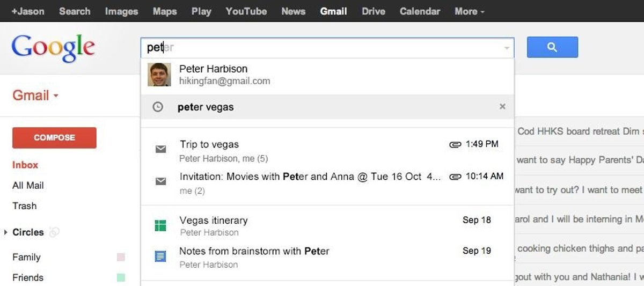The height and width of the screenshot is (286, 644).
Task: Open the Gmail product dropdown
Action: click(x=35, y=96)
